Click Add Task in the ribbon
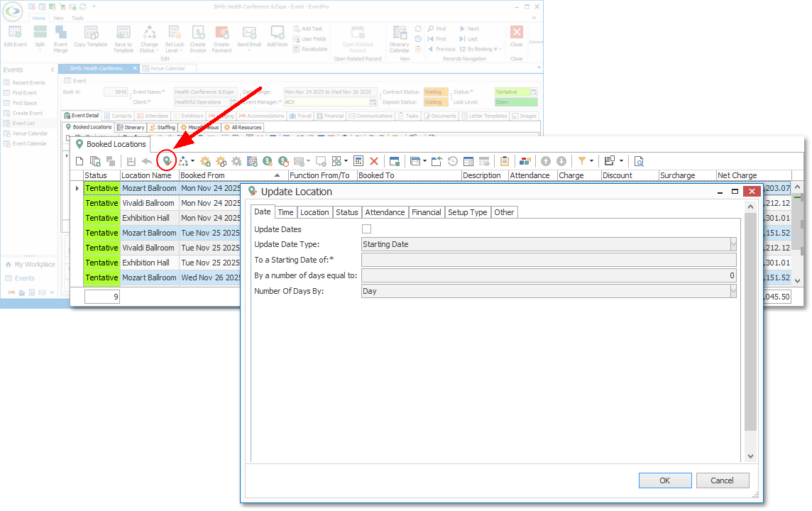The width and height of the screenshot is (812, 511). click(308, 29)
